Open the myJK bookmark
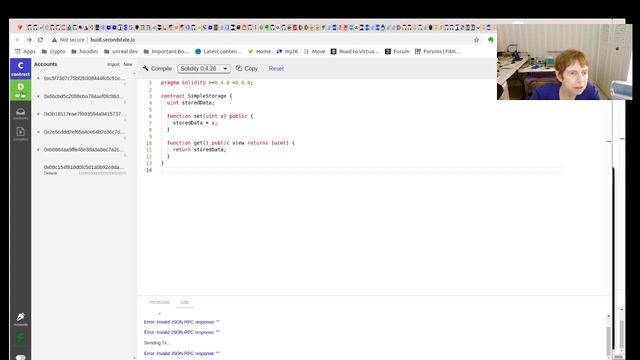Viewport: 640px width, 360px height. (287, 51)
